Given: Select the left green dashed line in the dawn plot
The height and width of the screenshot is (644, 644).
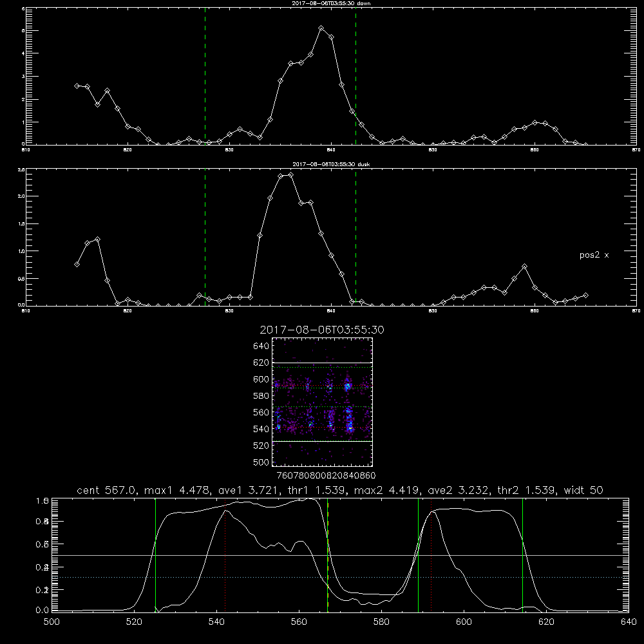Looking at the screenshot, I should coord(205,76).
